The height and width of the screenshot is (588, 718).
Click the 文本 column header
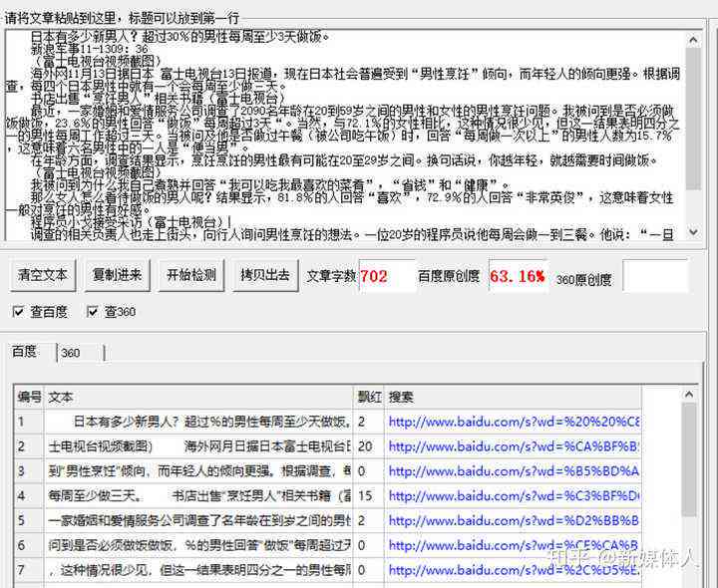coord(198,397)
